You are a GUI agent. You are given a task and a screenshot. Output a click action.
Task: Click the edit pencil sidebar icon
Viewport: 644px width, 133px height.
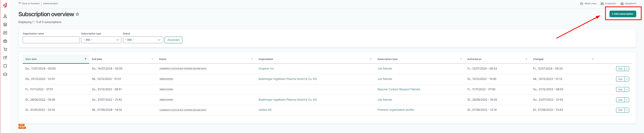click(x=5, y=58)
